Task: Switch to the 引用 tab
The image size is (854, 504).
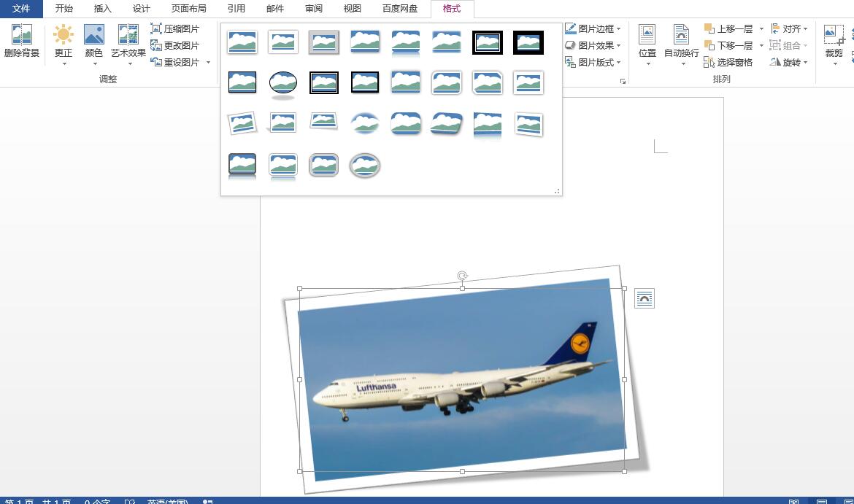Action: click(236, 9)
